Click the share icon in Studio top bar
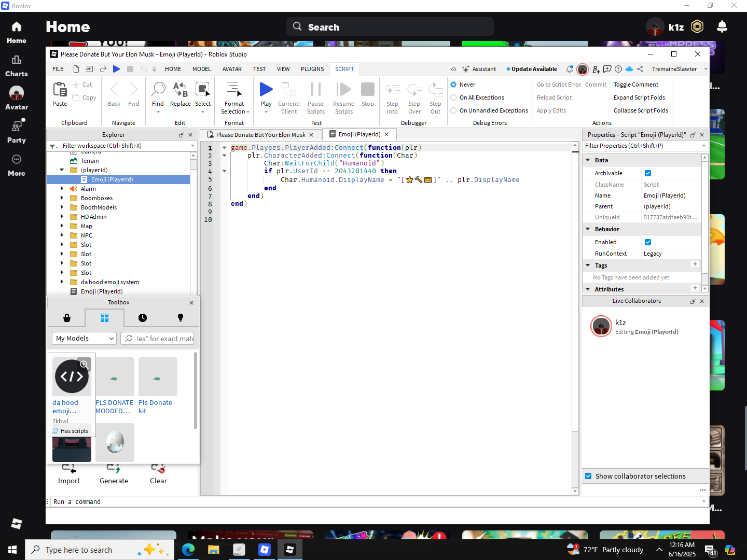Image resolution: width=747 pixels, height=560 pixels. [x=640, y=69]
